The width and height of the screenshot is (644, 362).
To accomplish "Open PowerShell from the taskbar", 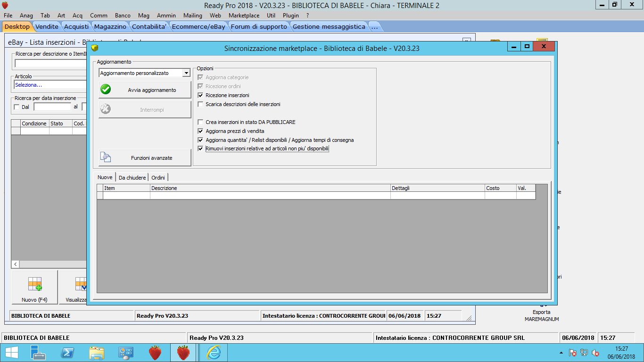I will click(67, 353).
